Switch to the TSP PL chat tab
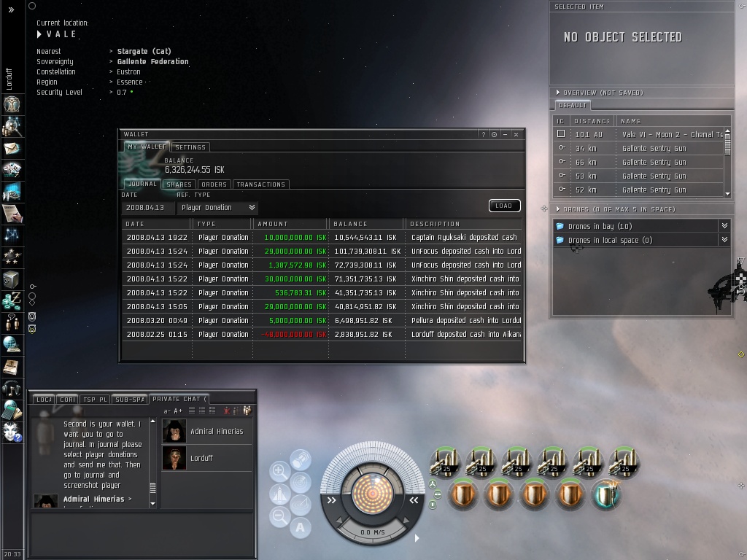This screenshot has height=560, width=747. click(x=95, y=400)
